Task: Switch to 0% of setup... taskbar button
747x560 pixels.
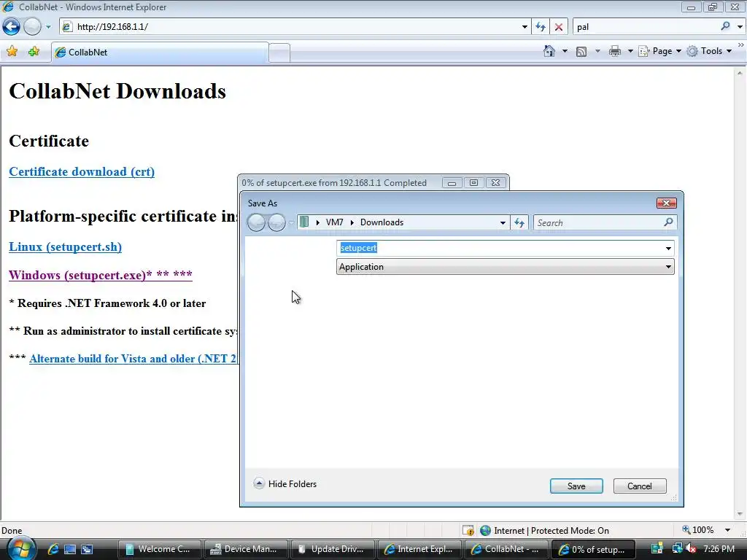Action: [592, 549]
